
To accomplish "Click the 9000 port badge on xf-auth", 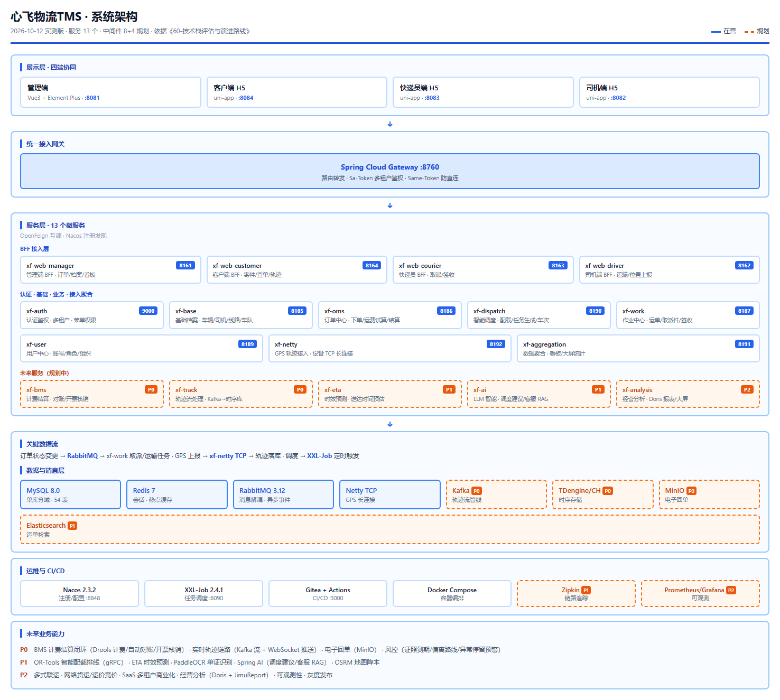I will (x=148, y=311).
